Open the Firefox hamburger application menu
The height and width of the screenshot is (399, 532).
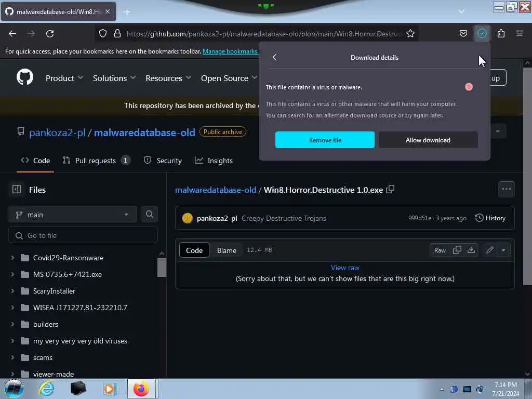click(520, 33)
